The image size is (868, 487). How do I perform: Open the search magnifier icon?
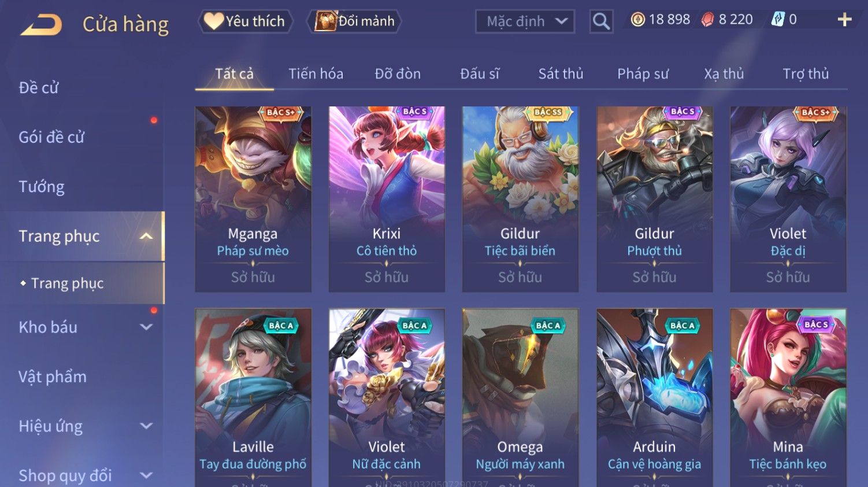click(x=601, y=21)
